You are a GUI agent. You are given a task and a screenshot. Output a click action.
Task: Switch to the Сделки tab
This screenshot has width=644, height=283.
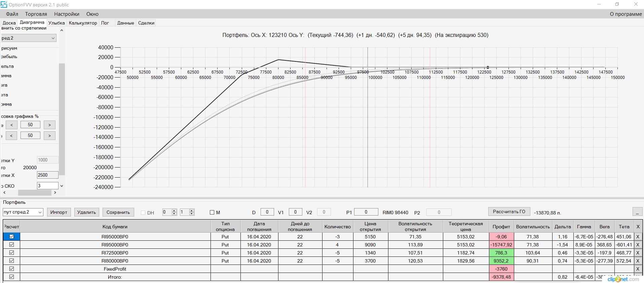[x=146, y=23]
